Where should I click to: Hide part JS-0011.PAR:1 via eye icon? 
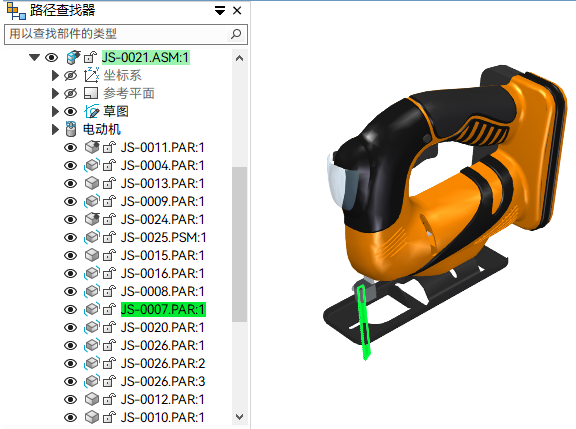tap(71, 148)
